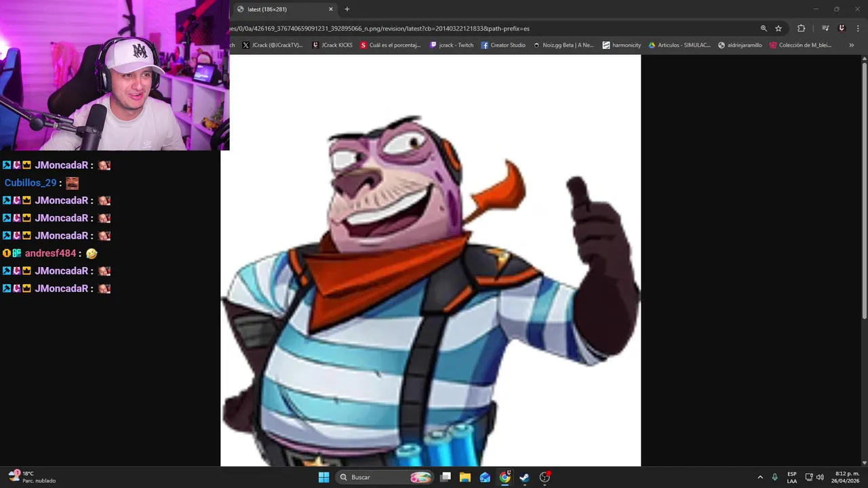Viewport: 868px width, 488px height.
Task: Open a new browser tab with plus button
Action: pos(347,9)
